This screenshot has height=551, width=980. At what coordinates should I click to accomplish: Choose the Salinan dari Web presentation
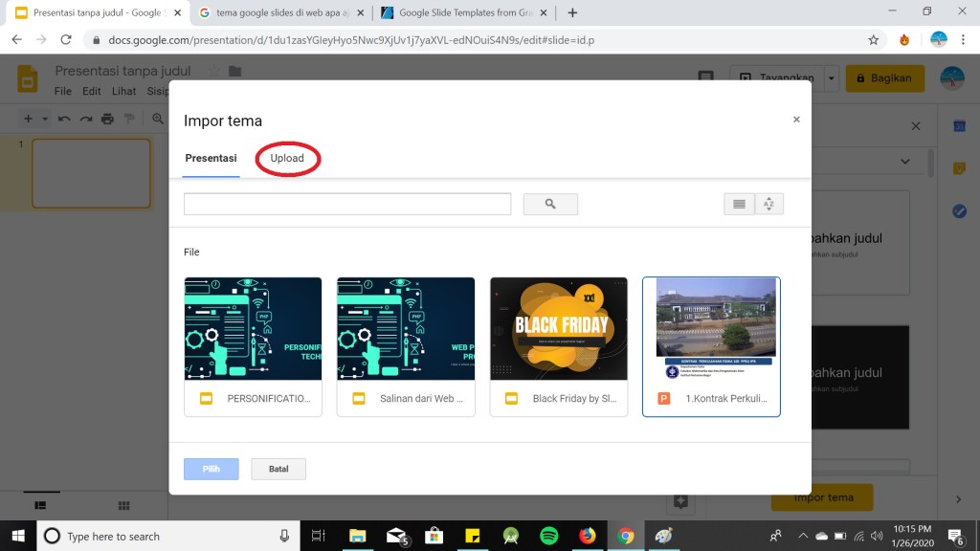406,330
